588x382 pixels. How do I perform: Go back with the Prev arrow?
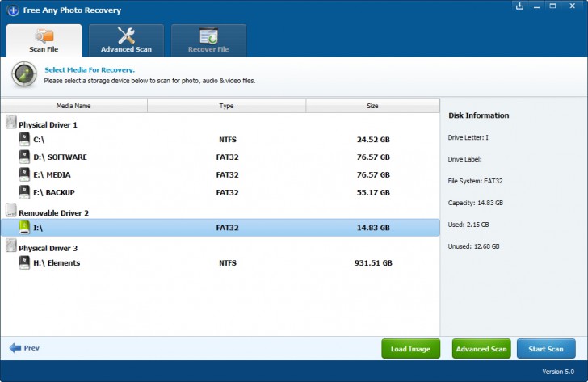point(24,348)
